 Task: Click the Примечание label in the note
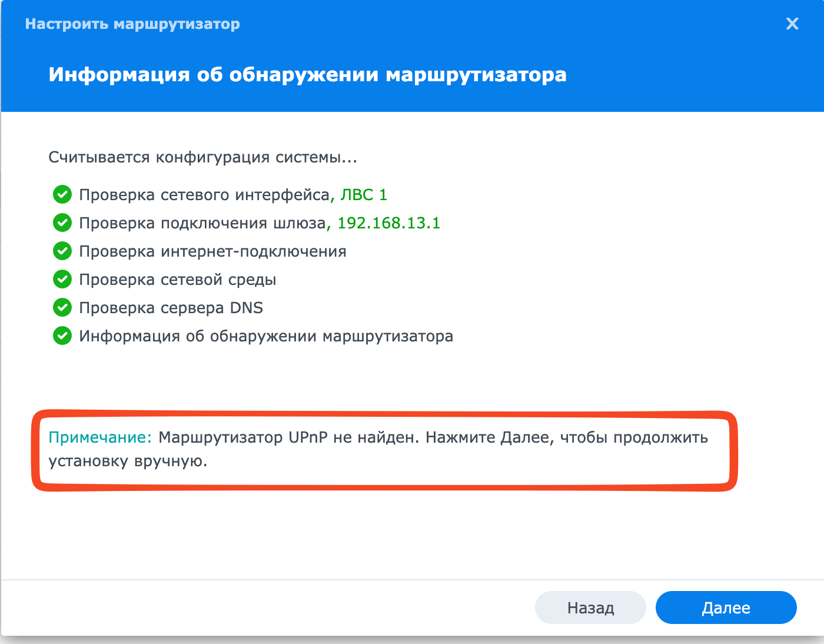pyautogui.click(x=100, y=437)
